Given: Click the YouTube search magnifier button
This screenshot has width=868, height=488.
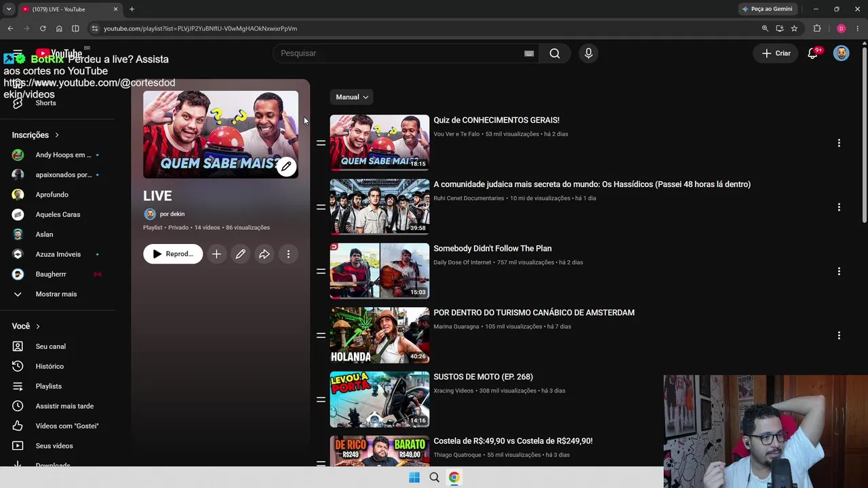Looking at the screenshot, I should click(x=555, y=54).
